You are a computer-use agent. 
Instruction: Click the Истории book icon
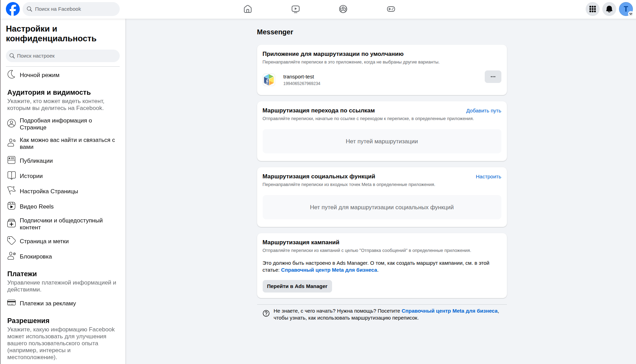(11, 175)
